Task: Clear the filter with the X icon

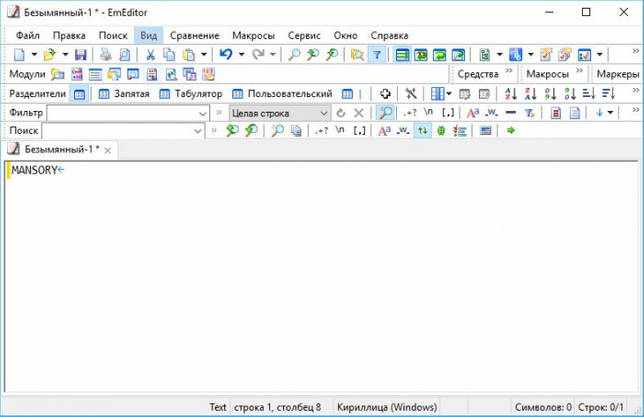Action: pos(359,113)
